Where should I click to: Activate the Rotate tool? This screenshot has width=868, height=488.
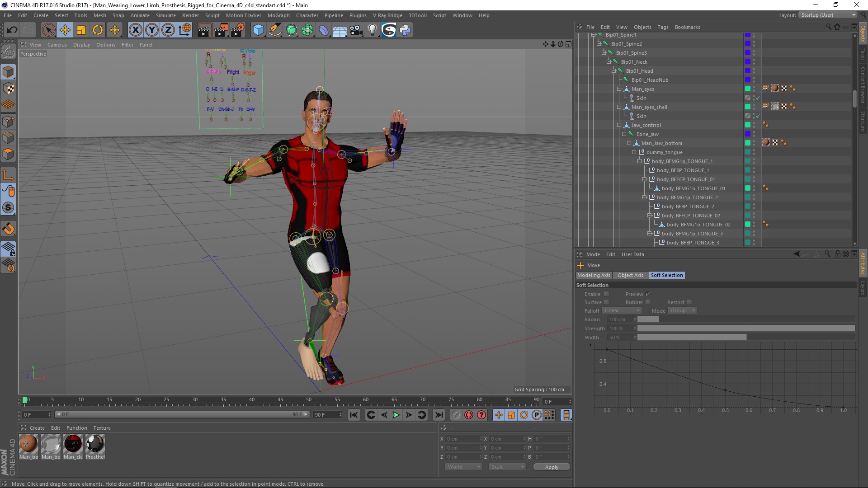[98, 30]
